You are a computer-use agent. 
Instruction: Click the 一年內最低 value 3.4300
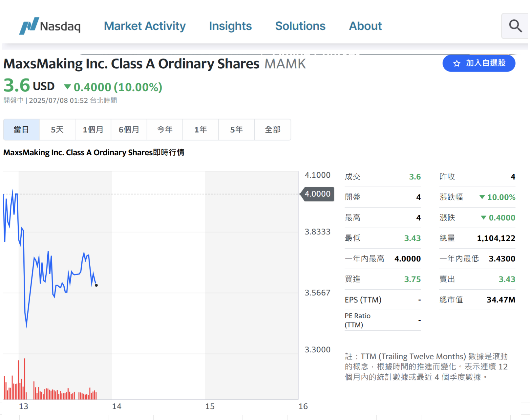tap(502, 259)
